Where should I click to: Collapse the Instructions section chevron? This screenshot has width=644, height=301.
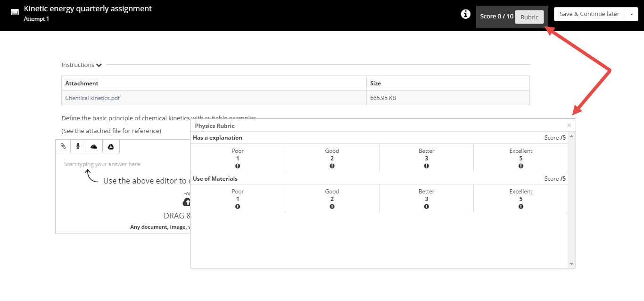pyautogui.click(x=99, y=65)
